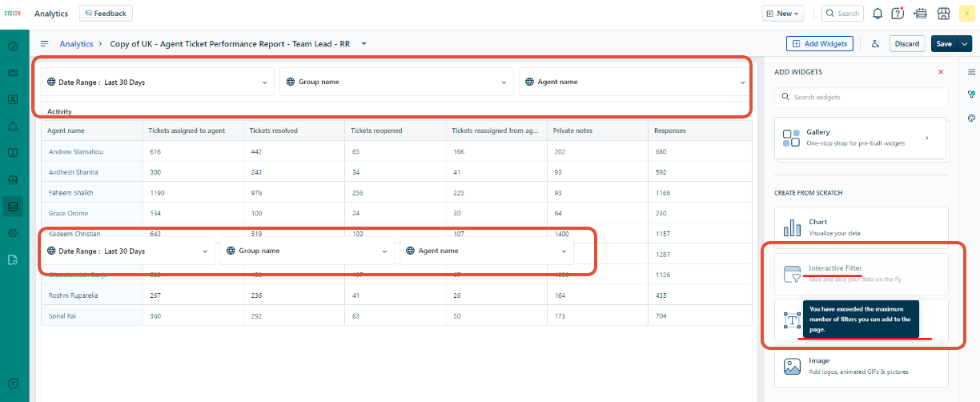The width and height of the screenshot is (980, 402).
Task: Expand the report title dropdown caret
Action: pos(363,44)
